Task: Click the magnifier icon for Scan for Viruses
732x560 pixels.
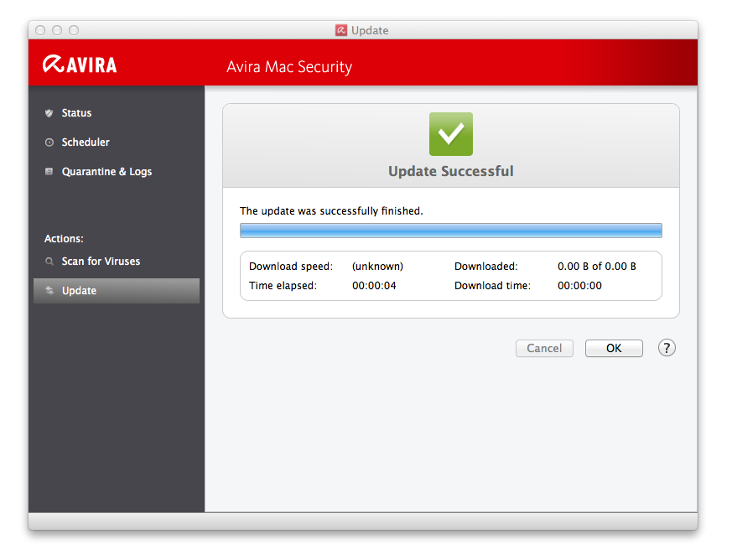Action: [49, 262]
